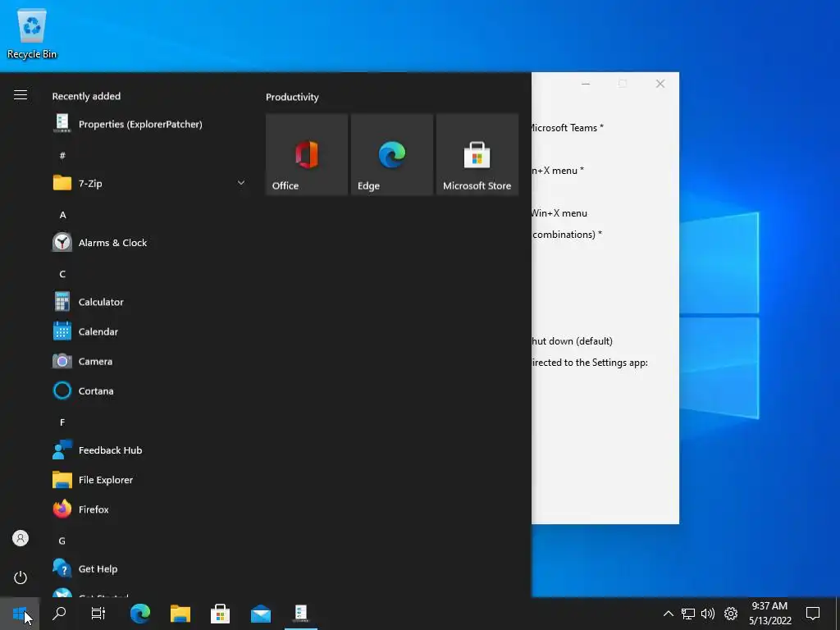
Task: Open Mail from the taskbar
Action: [261, 614]
